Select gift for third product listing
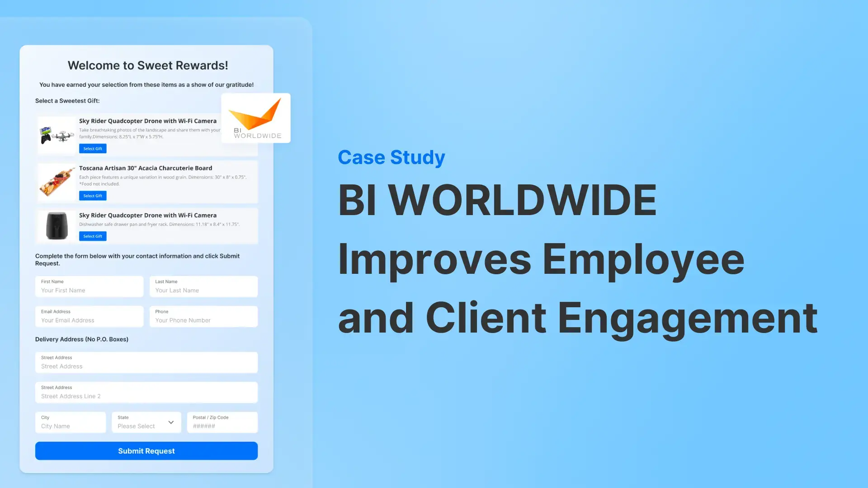This screenshot has width=868, height=488. click(x=92, y=235)
